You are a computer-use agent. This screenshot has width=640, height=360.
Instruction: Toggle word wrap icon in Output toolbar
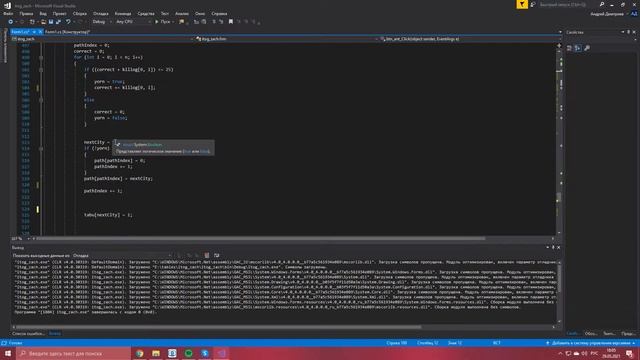[216, 255]
